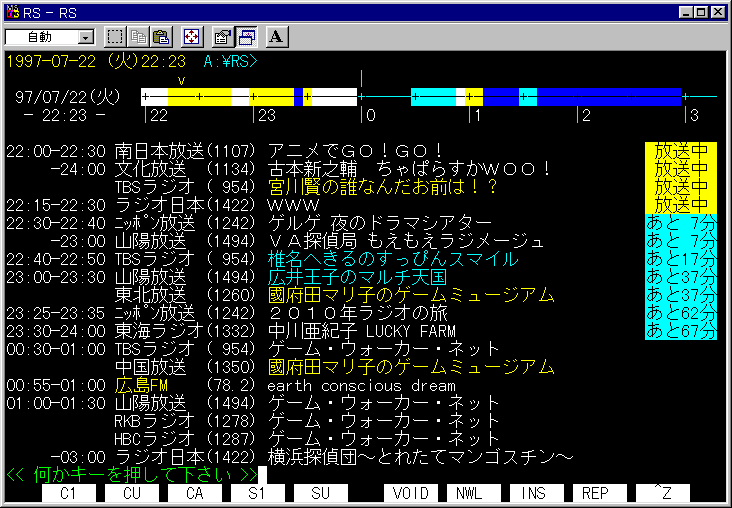The image size is (732, 508).
Task: Select program 宮川賢の誰なんだお前は!?
Action: tap(383, 187)
